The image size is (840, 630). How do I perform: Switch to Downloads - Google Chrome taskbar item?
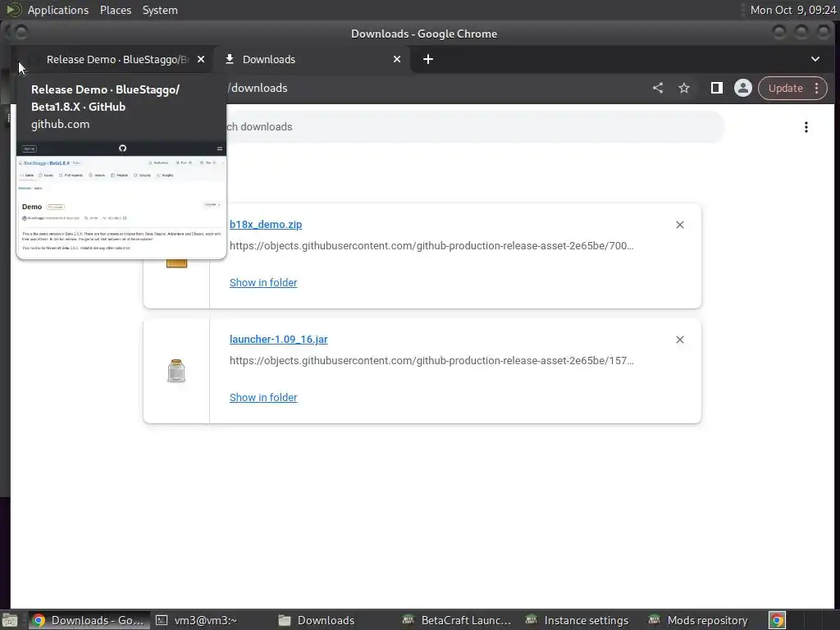coord(89,620)
